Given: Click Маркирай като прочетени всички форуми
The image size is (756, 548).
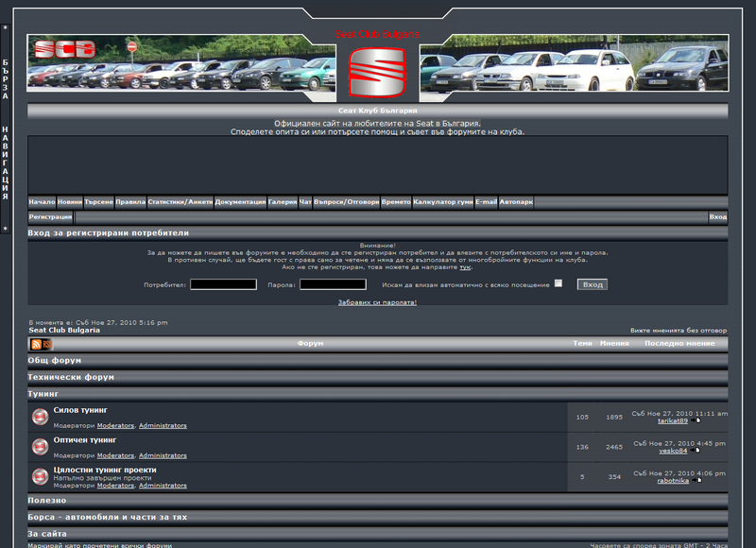Looking at the screenshot, I should (x=100, y=545).
